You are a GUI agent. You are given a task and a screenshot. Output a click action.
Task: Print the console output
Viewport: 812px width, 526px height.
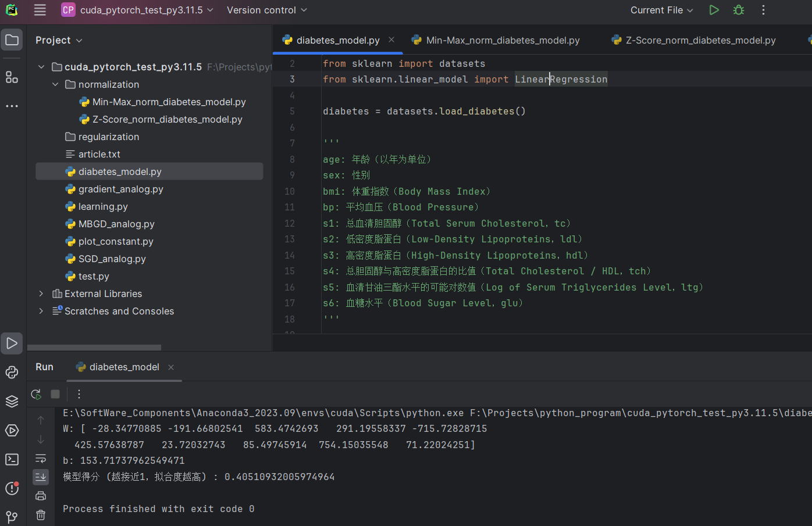click(x=41, y=496)
